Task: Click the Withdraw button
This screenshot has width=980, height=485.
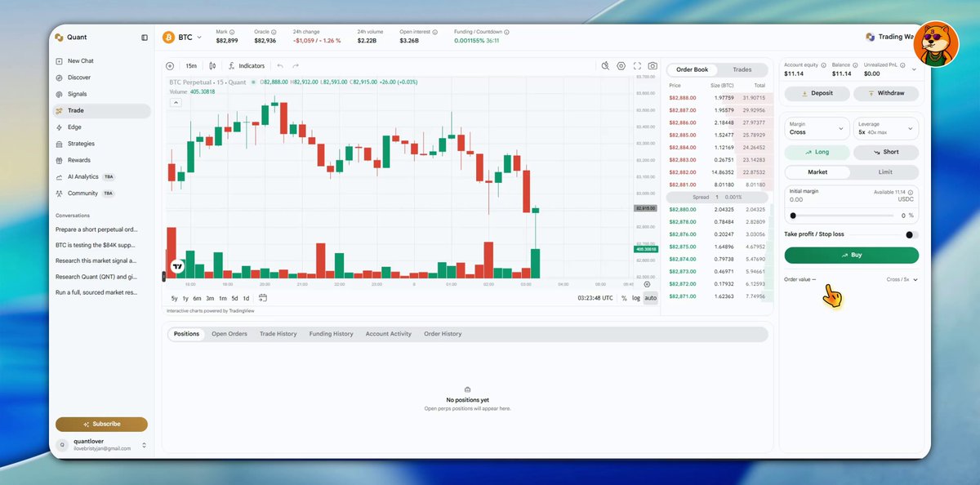Action: click(x=886, y=93)
